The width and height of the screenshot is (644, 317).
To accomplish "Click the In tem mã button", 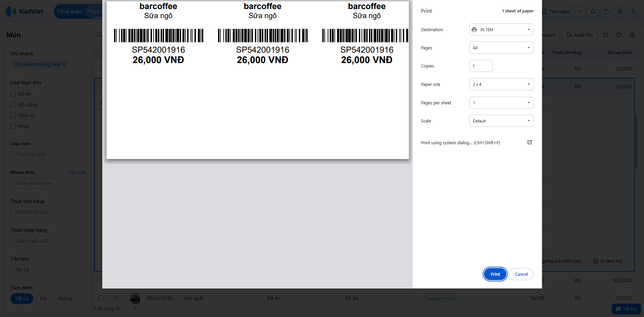I will click(x=607, y=261).
